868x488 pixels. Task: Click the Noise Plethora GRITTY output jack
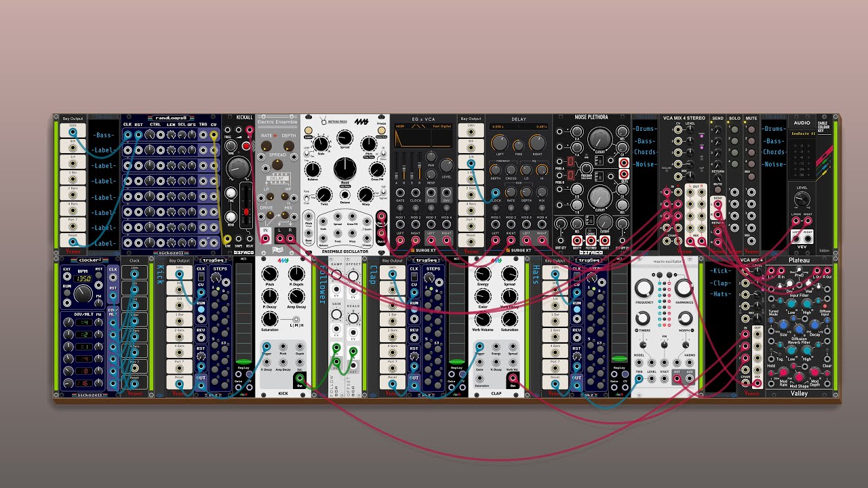point(577,241)
